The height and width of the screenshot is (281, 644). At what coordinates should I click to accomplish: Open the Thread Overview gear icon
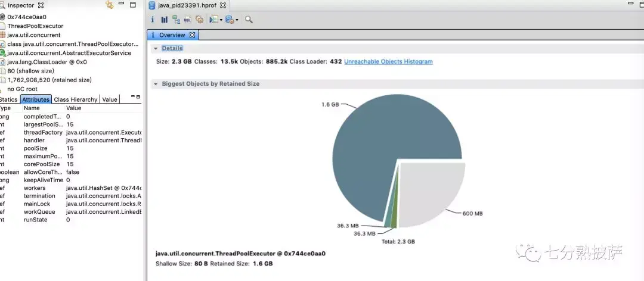(200, 19)
